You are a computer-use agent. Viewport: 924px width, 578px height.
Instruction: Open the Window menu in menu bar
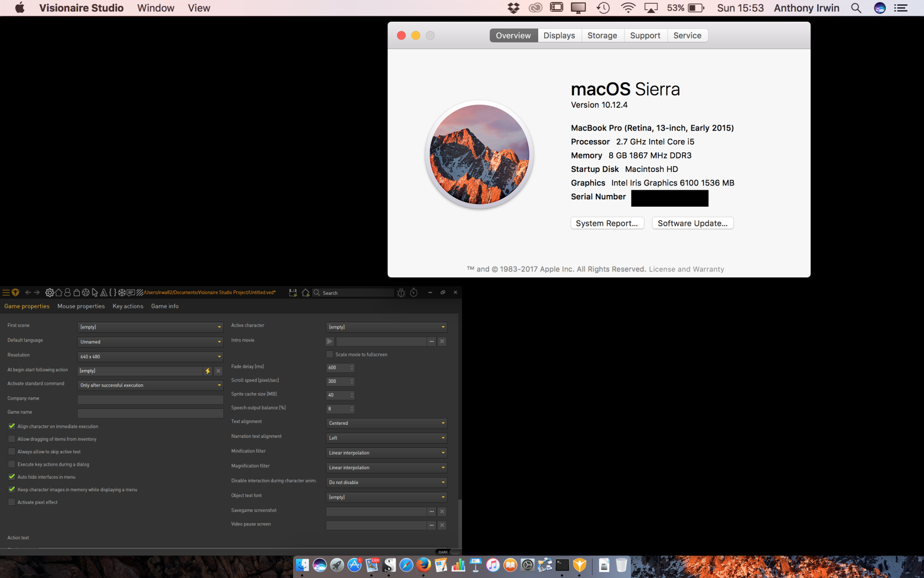coord(156,8)
